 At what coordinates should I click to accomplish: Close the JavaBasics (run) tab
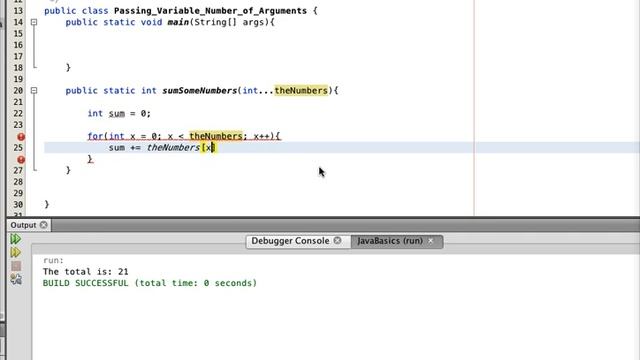click(x=430, y=241)
